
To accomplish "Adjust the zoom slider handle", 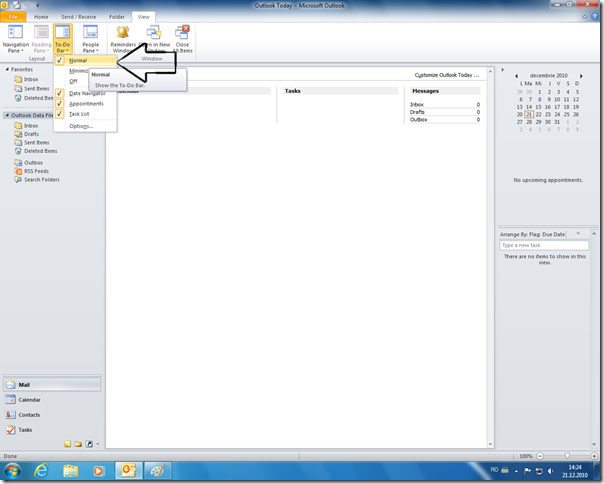I will [x=567, y=456].
